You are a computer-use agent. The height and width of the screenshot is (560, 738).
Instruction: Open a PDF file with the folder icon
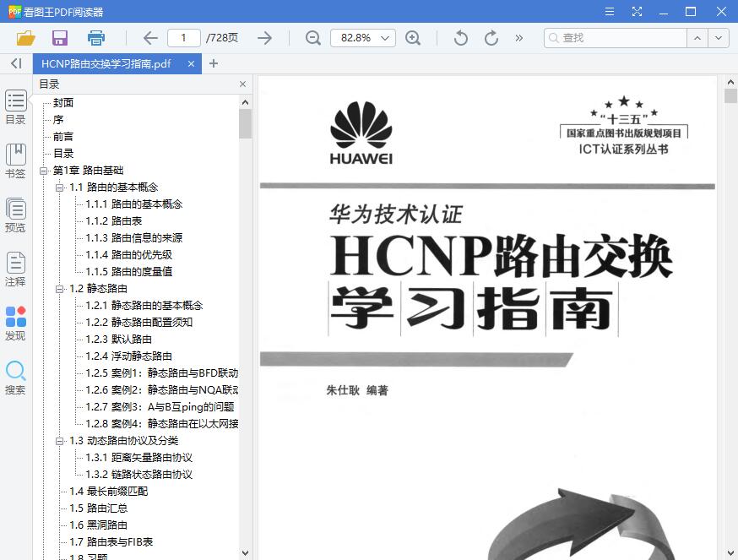tap(24, 38)
